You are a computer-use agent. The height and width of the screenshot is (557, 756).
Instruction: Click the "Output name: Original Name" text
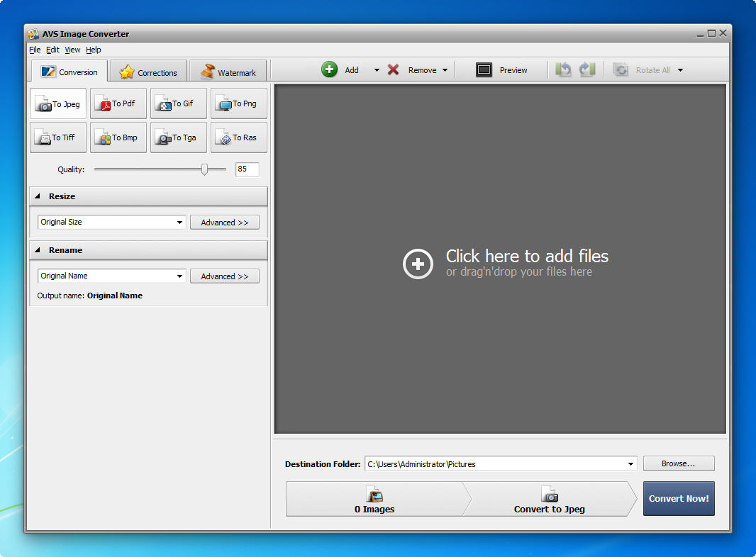tap(89, 296)
